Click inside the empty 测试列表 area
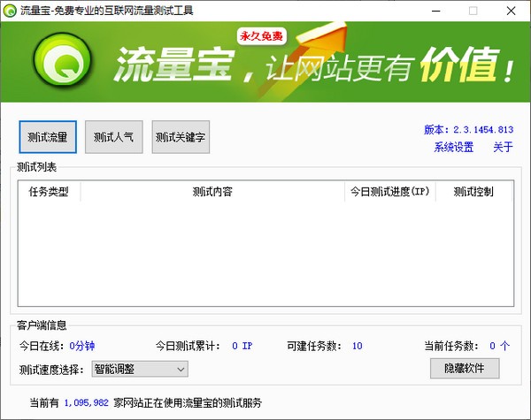 pos(265,256)
